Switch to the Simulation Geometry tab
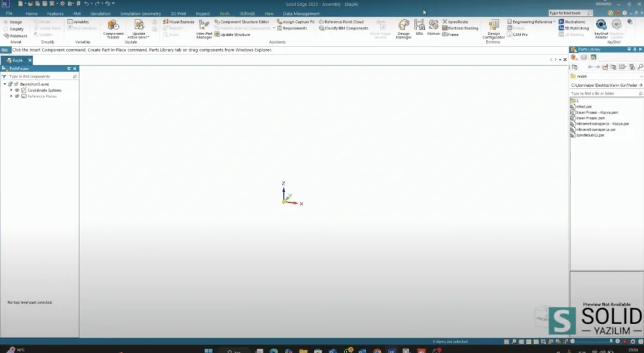This screenshot has height=353, width=644. point(140,14)
